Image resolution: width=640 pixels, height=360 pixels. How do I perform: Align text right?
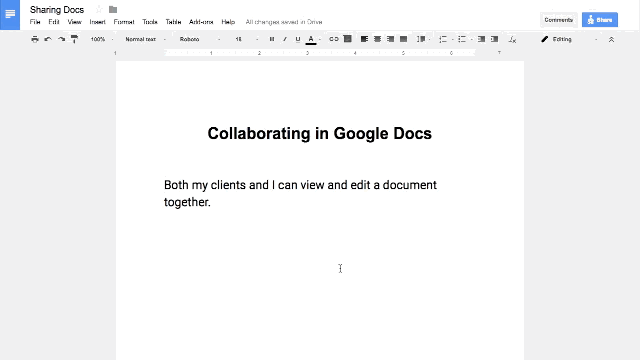tap(390, 39)
